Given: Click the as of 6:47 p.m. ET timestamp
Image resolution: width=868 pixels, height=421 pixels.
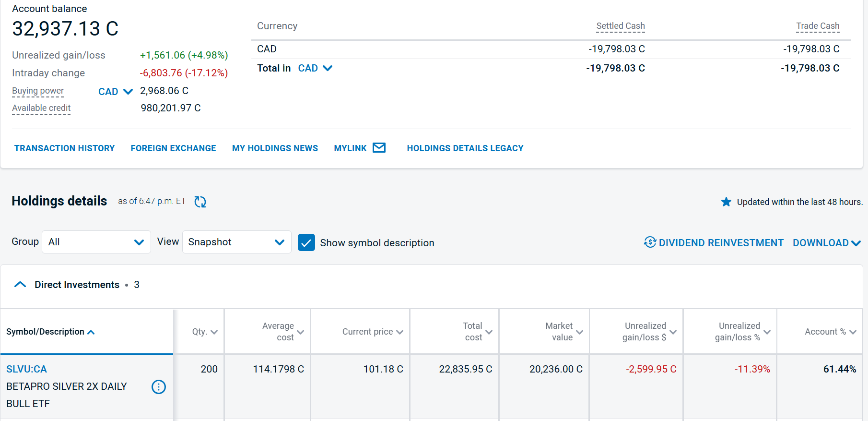Looking at the screenshot, I should point(152,201).
